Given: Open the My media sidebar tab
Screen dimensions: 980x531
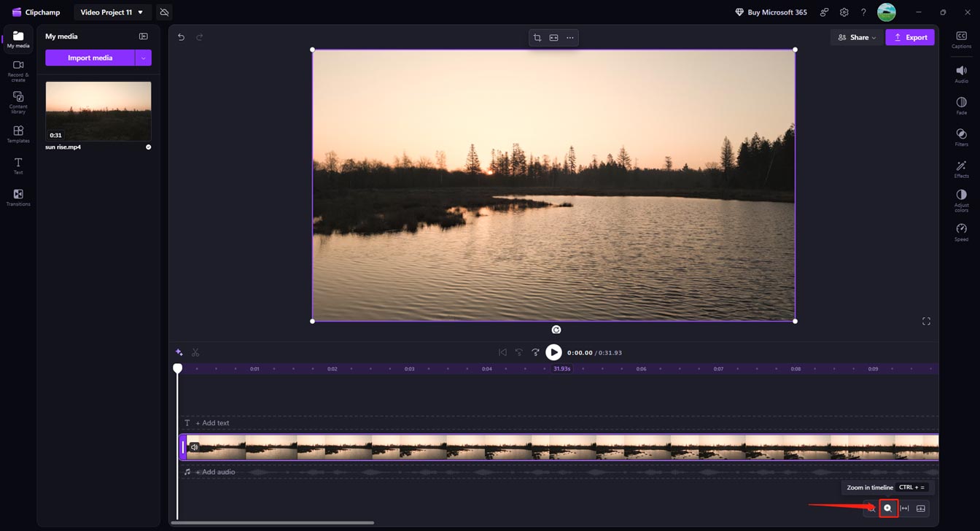Looking at the screenshot, I should pyautogui.click(x=18, y=39).
